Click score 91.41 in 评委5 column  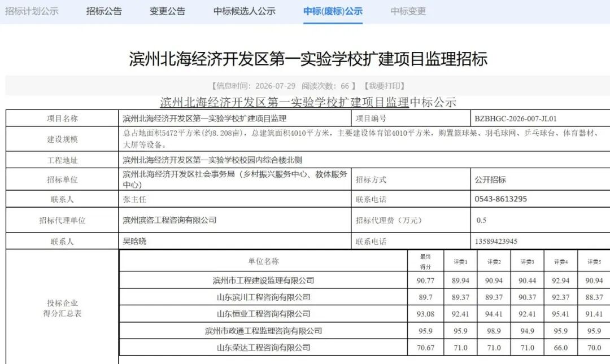(x=594, y=314)
